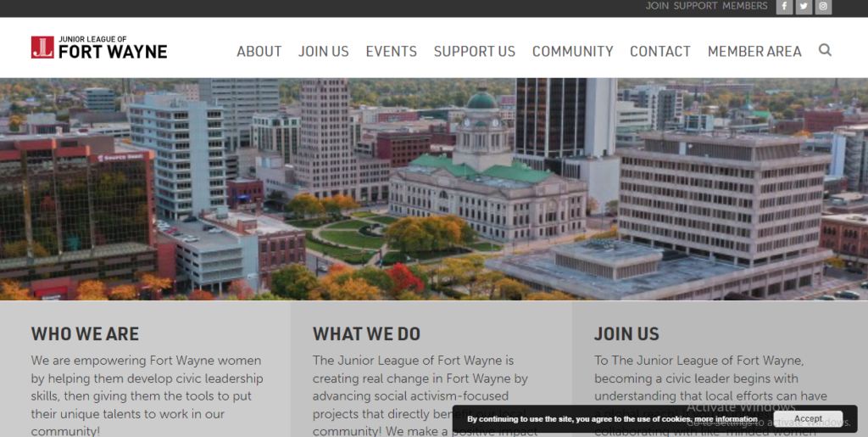This screenshot has width=868, height=437.
Task: Click the SUPPORT link in top bar
Action: 695,6
